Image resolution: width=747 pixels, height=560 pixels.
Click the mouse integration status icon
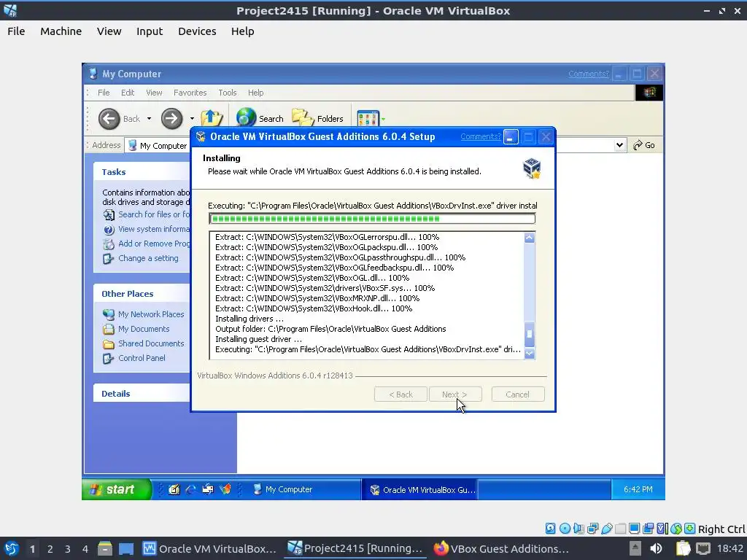676,528
